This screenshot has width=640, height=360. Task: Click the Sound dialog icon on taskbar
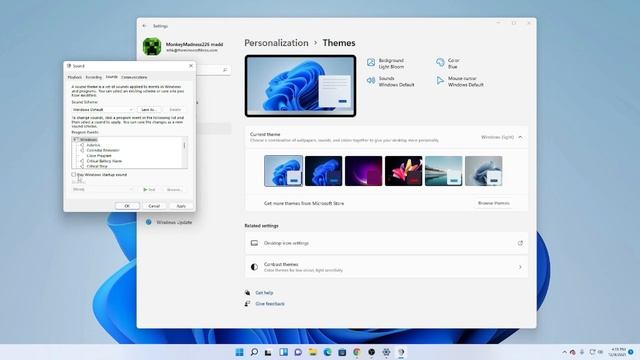[401, 352]
